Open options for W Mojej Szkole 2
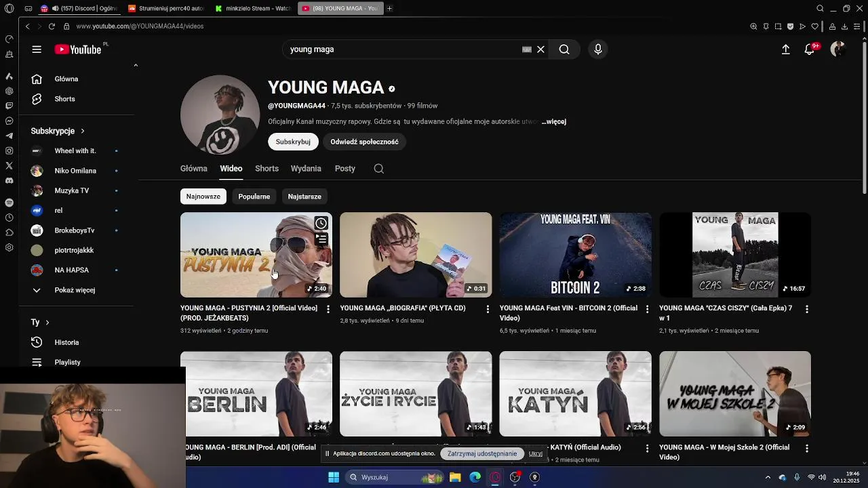The height and width of the screenshot is (488, 868). (x=807, y=449)
